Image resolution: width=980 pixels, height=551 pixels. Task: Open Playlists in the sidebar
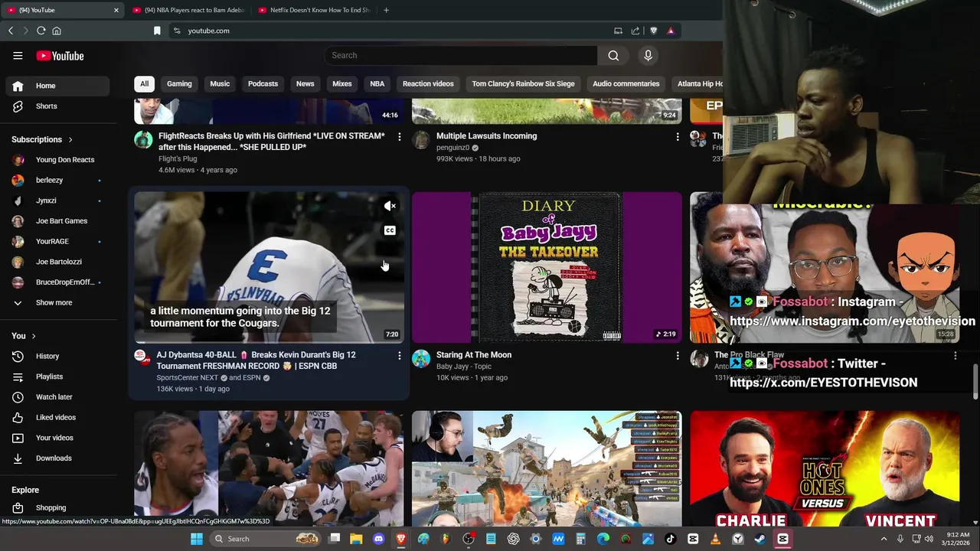click(x=57, y=377)
